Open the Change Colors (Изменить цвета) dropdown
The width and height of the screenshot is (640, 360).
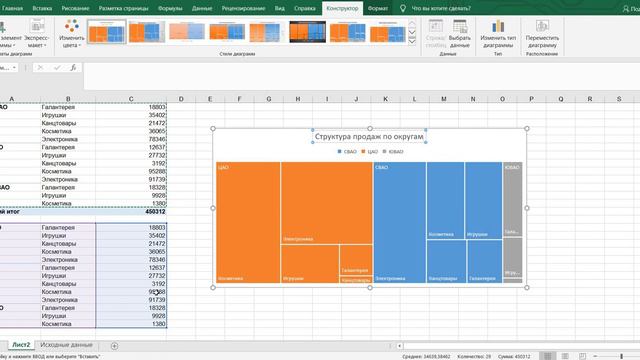coord(72,33)
